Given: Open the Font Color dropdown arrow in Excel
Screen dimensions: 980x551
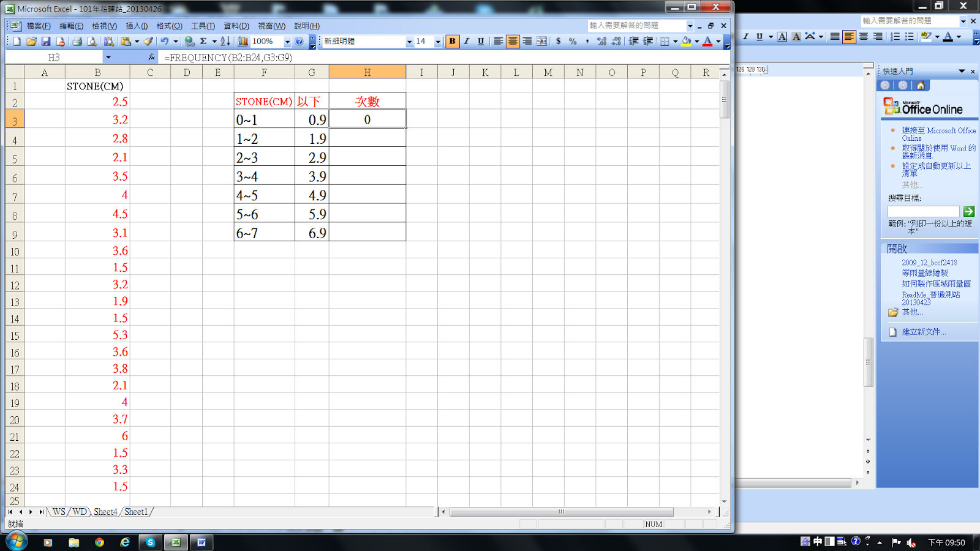Looking at the screenshot, I should pyautogui.click(x=718, y=42).
